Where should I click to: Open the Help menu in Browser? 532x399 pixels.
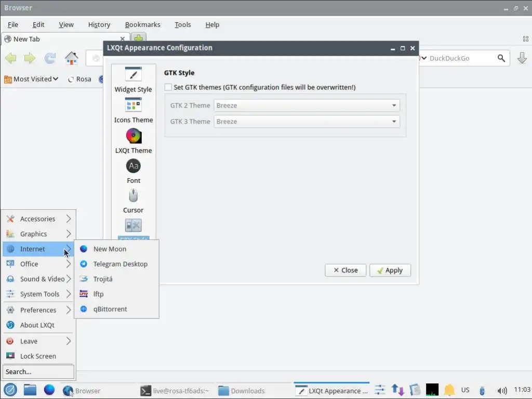[x=212, y=25]
